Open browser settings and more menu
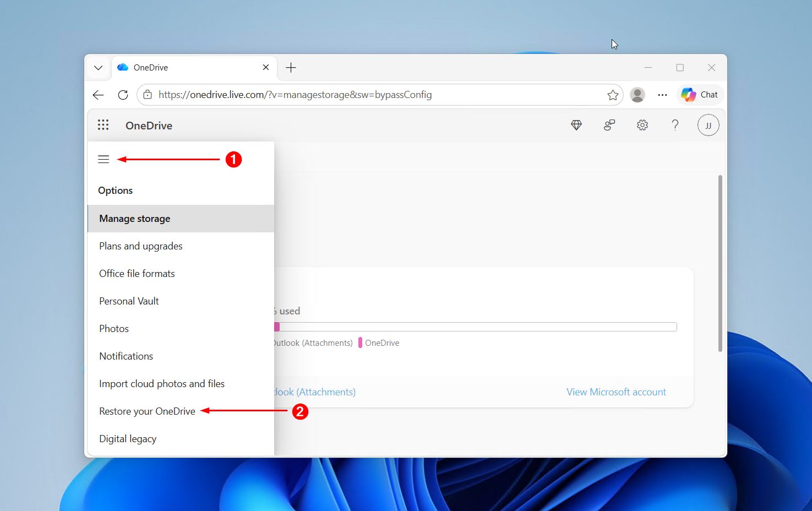This screenshot has width=812, height=511. point(662,95)
